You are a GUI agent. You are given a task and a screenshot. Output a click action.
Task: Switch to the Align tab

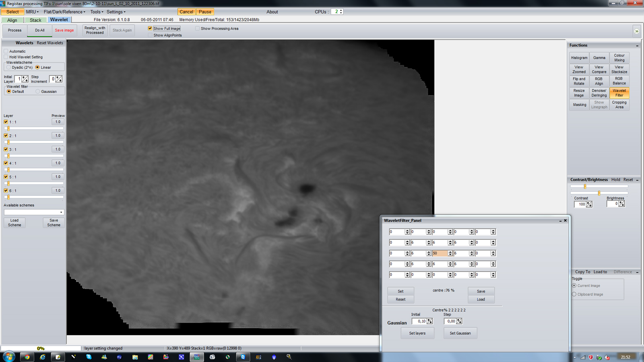[12, 20]
